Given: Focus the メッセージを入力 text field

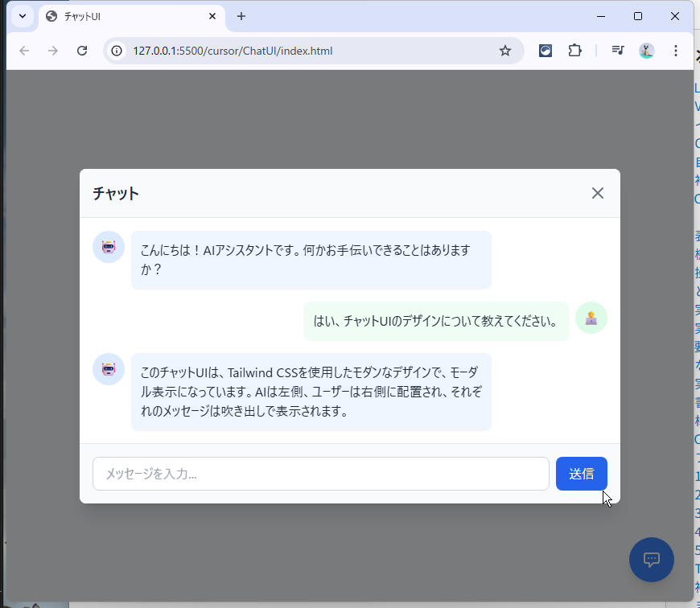Looking at the screenshot, I should tap(320, 474).
